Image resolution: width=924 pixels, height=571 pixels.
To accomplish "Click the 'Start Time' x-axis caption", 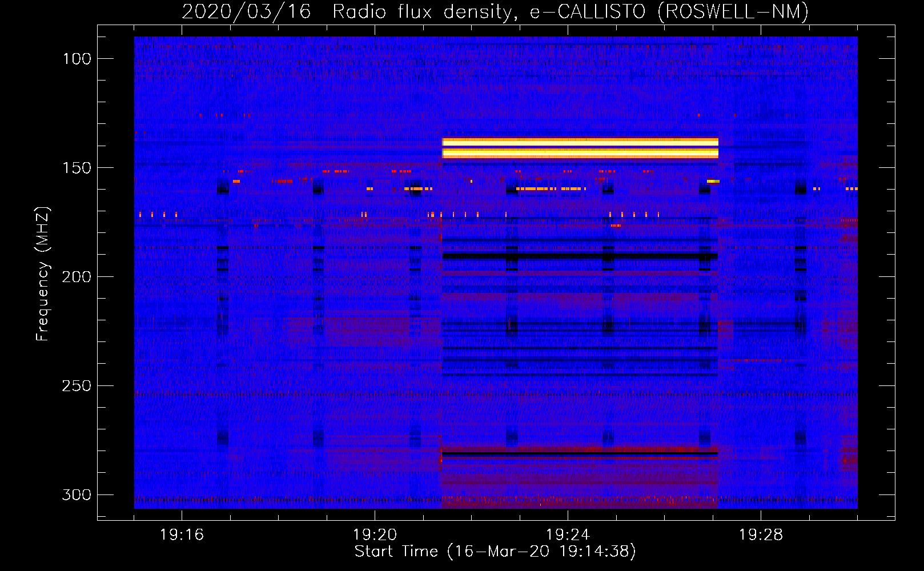I will (495, 552).
